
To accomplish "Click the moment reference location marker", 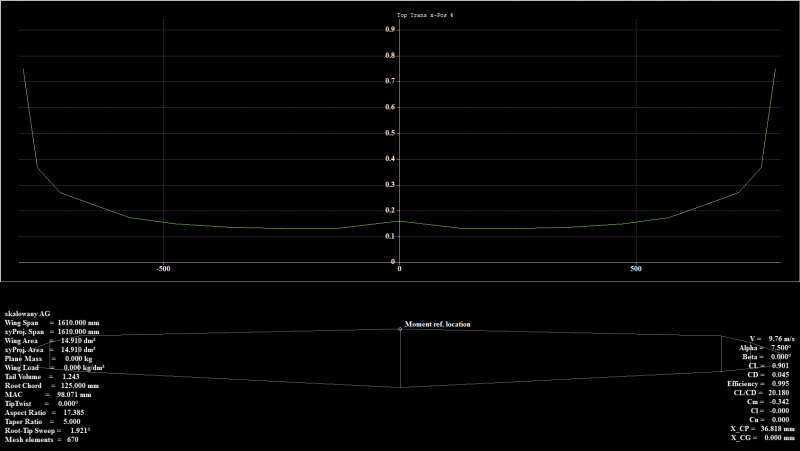I will coord(400,330).
